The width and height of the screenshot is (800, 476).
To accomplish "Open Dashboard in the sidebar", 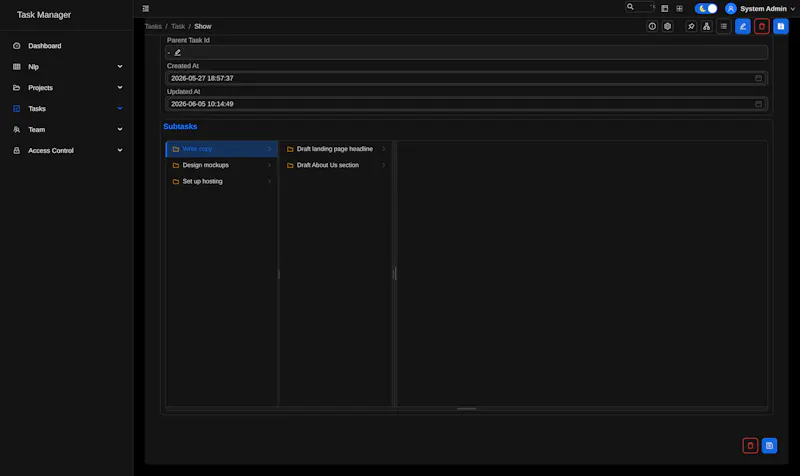I will (67, 46).
